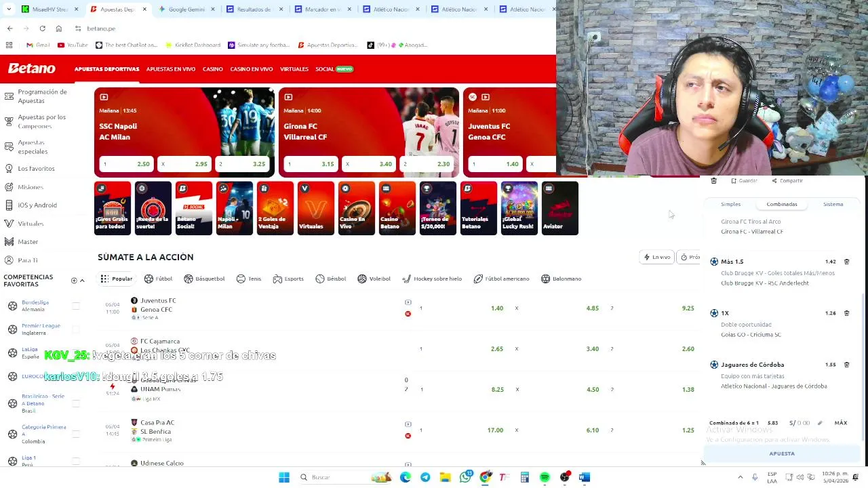Image resolution: width=868 pixels, height=488 pixels.
Task: Place bet with the APUESTA button
Action: pyautogui.click(x=782, y=453)
